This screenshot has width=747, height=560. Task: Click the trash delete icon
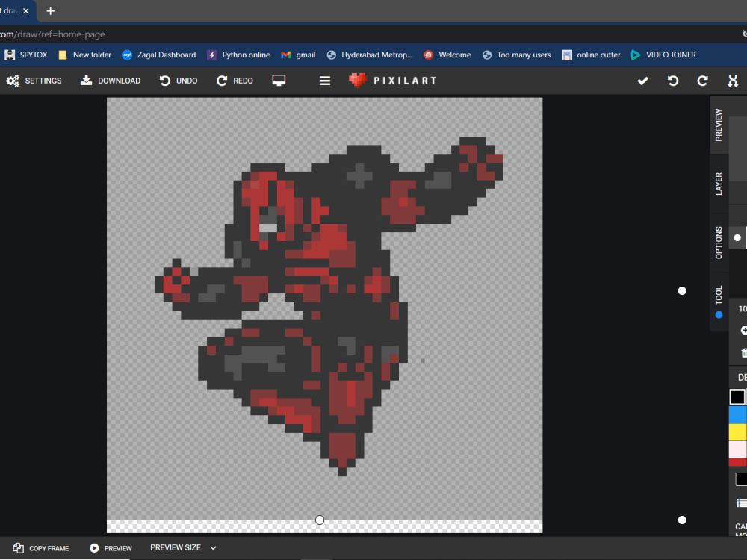click(744, 353)
